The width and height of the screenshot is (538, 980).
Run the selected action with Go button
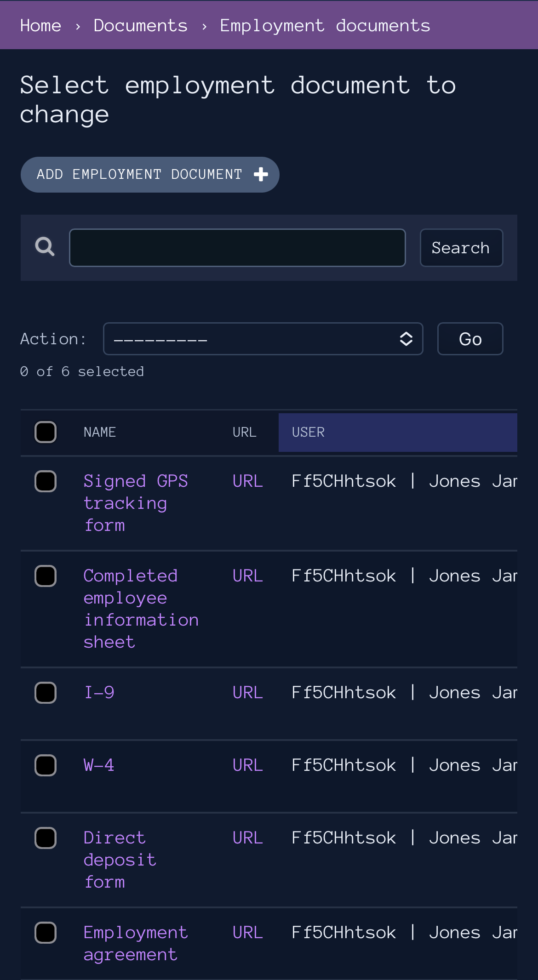click(470, 339)
